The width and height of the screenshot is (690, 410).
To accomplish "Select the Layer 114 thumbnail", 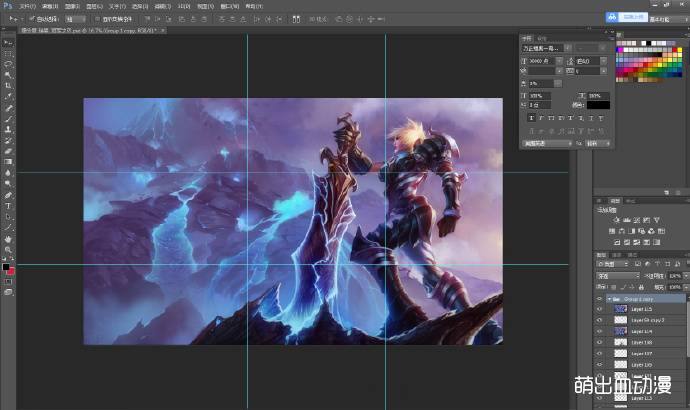I will click(619, 331).
